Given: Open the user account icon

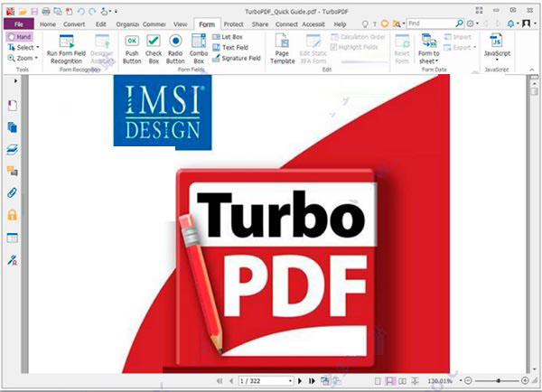Looking at the screenshot, I should tap(526, 23).
